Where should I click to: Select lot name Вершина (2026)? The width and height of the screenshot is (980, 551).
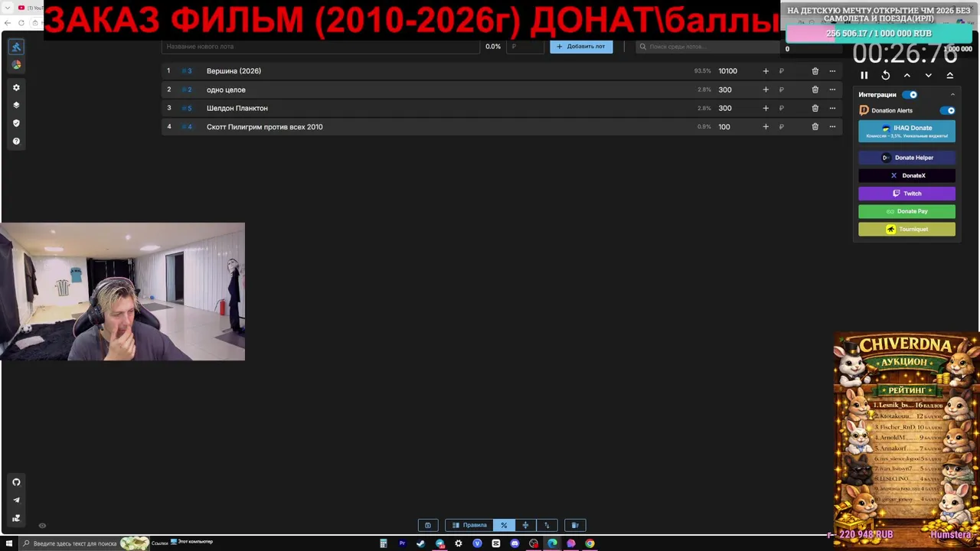point(234,71)
